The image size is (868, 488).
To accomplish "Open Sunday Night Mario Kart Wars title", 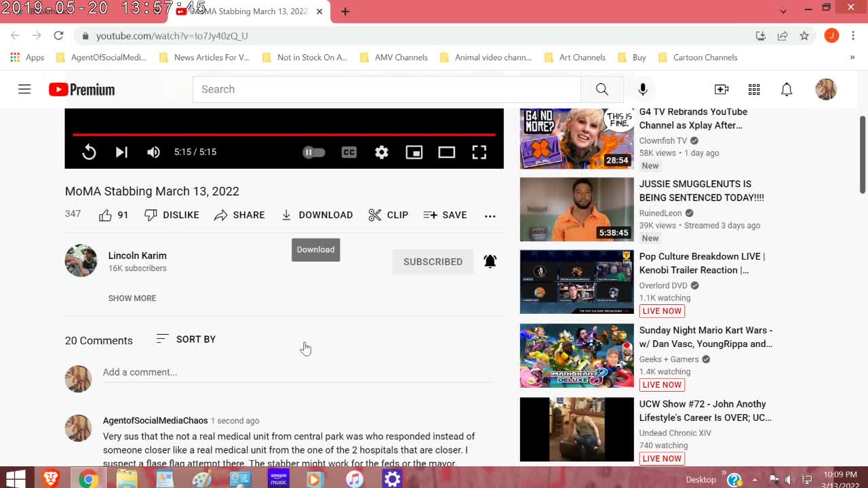I will click(706, 337).
